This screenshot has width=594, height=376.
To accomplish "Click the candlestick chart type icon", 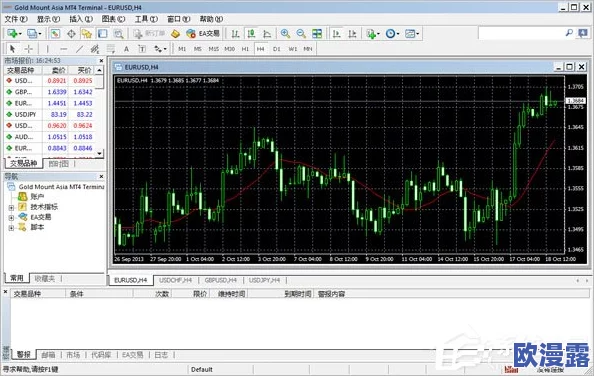I will point(251,34).
